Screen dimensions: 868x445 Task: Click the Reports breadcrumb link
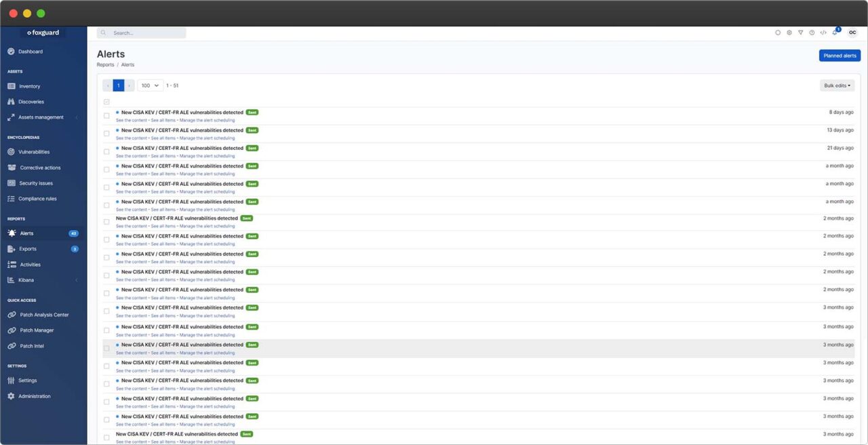pos(105,65)
